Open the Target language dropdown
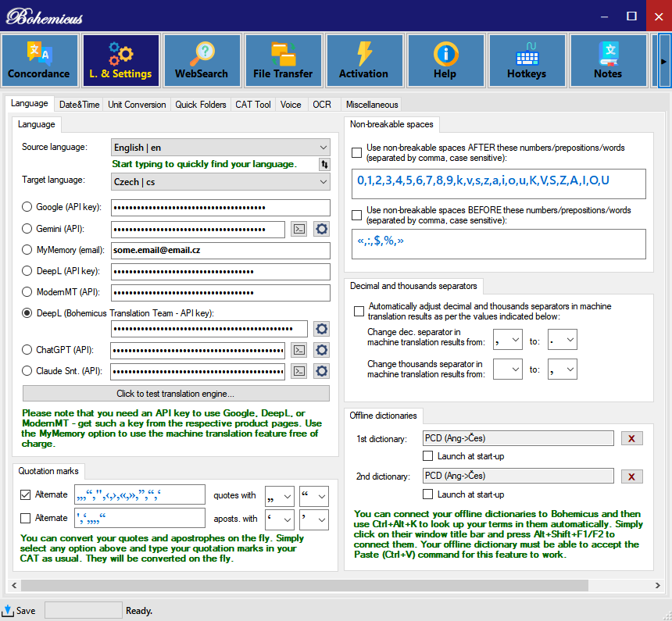Viewport: 672px width, 621px height. (x=325, y=180)
